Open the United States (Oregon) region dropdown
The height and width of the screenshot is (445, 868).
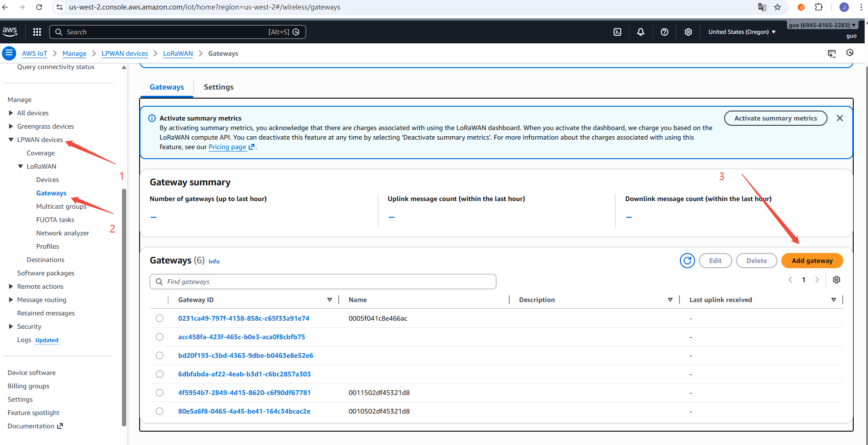tap(742, 32)
